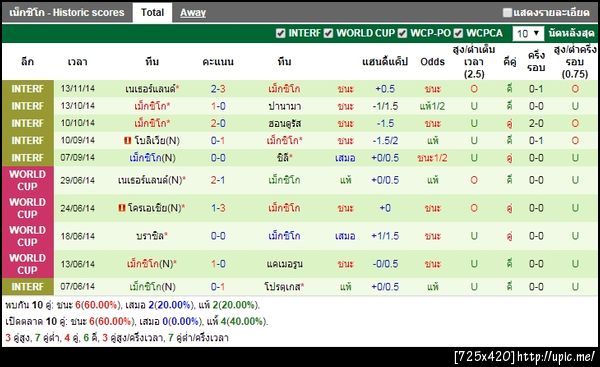Viewport: 600px width, 367px height.
Task: Click the date 07/06/14
Action: [78, 287]
